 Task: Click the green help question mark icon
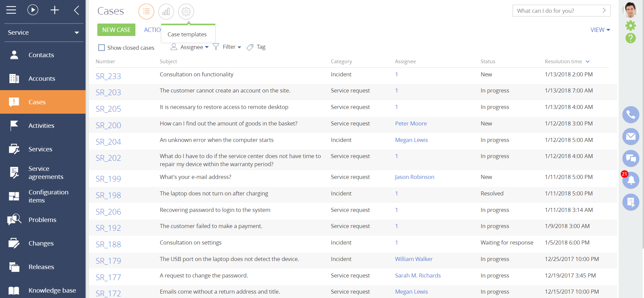click(x=631, y=38)
